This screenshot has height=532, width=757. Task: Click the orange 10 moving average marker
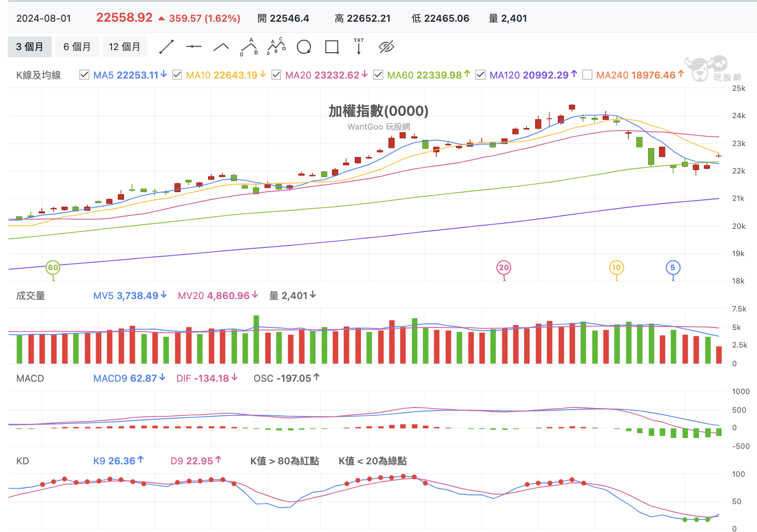click(616, 268)
